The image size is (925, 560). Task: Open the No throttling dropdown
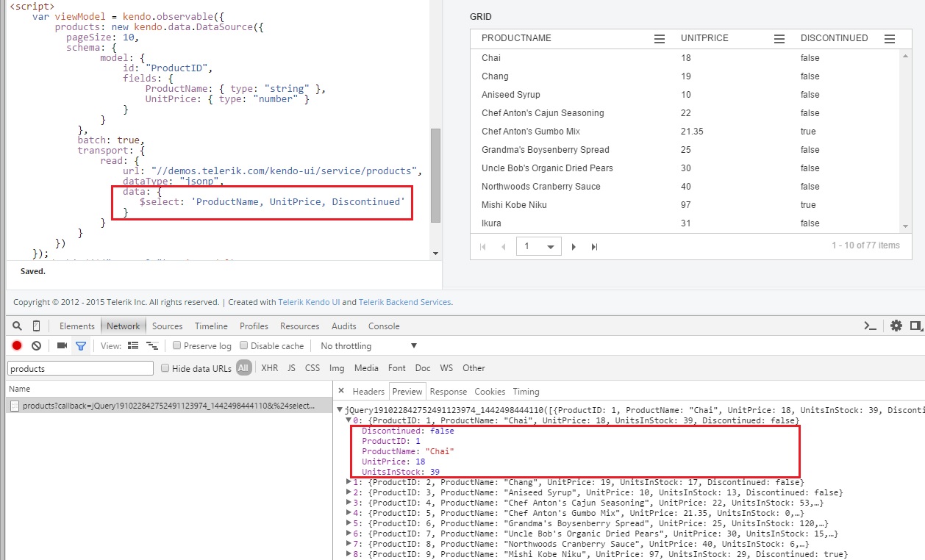tap(369, 345)
